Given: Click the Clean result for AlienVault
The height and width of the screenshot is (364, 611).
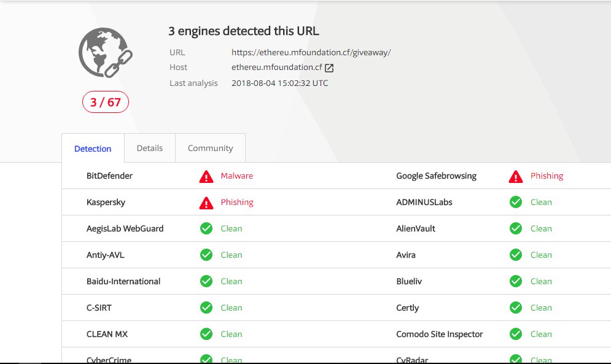Looking at the screenshot, I should (x=541, y=229).
